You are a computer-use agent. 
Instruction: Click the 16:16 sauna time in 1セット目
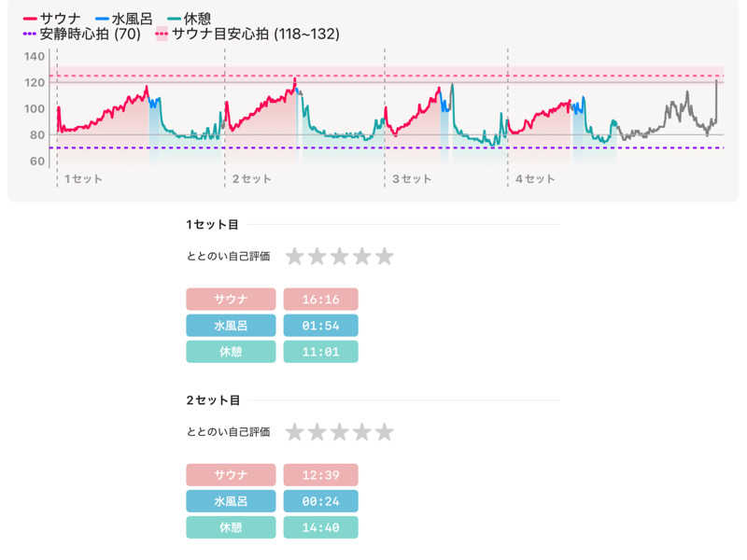[x=320, y=299]
